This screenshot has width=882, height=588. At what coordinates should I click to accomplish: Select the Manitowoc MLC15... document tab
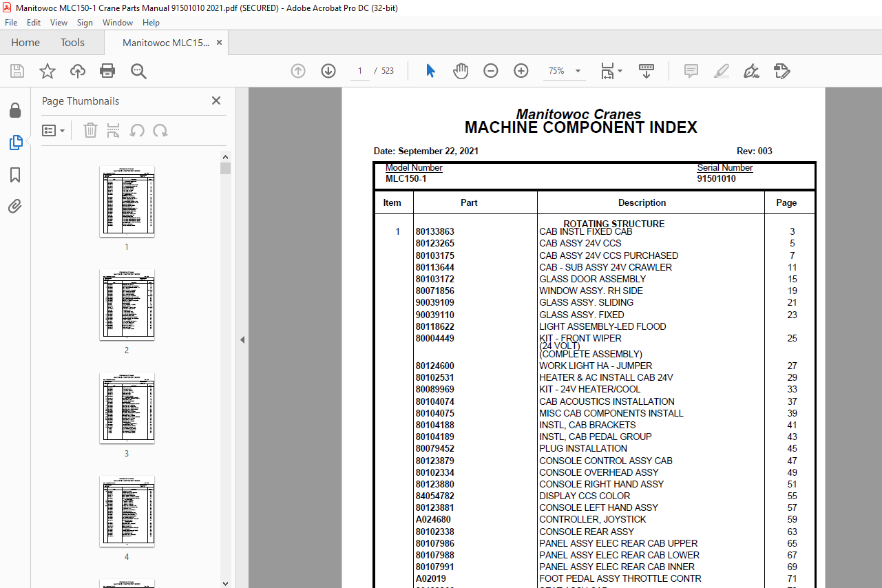(x=166, y=43)
